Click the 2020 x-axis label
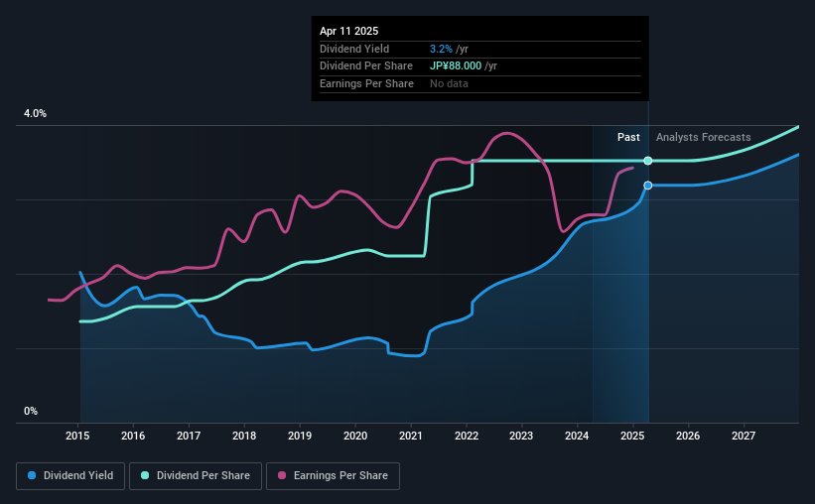Image resolution: width=815 pixels, height=504 pixels. coord(355,436)
